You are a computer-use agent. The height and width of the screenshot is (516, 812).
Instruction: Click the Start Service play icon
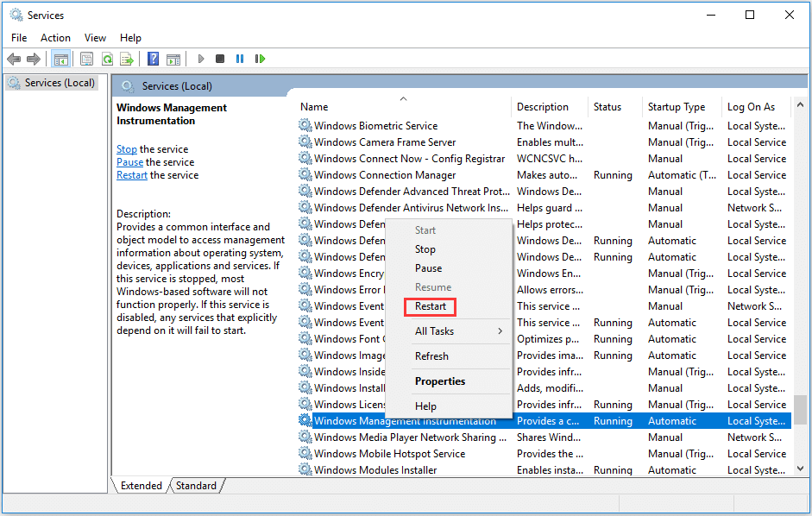(x=201, y=59)
